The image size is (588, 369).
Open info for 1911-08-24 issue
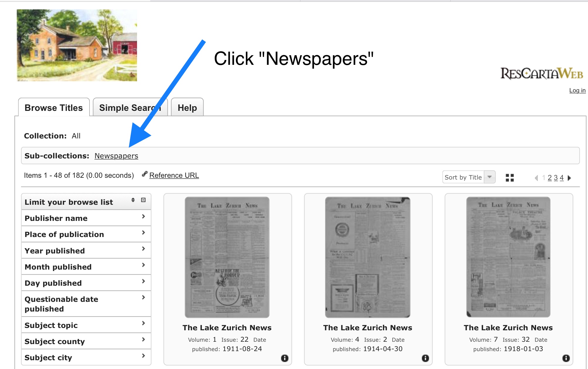[x=285, y=358]
